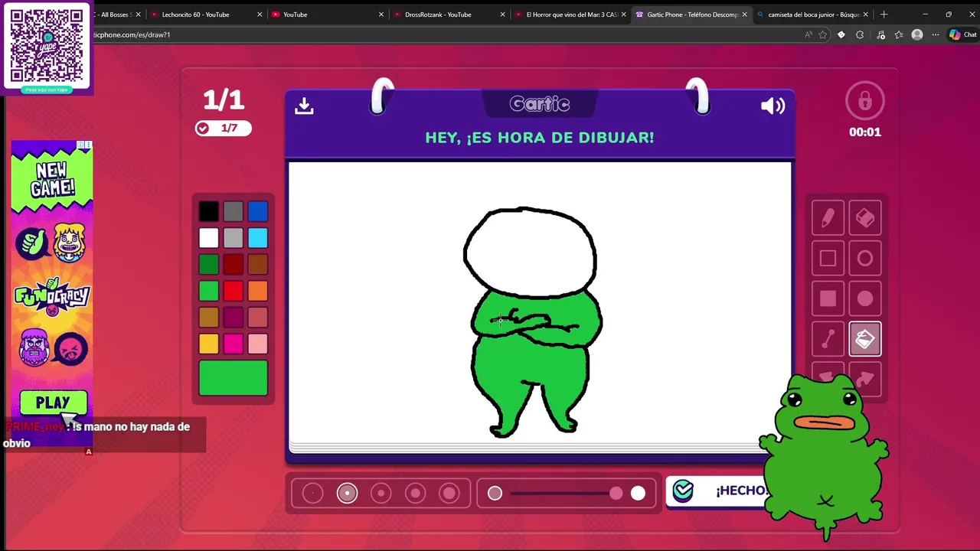980x551 pixels.
Task: Pick the cyan color swatch
Action: pos(258,238)
